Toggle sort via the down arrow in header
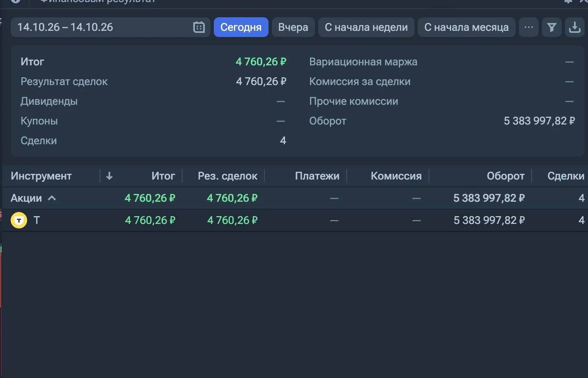Image resolution: width=588 pixels, height=378 pixels. pyautogui.click(x=109, y=176)
